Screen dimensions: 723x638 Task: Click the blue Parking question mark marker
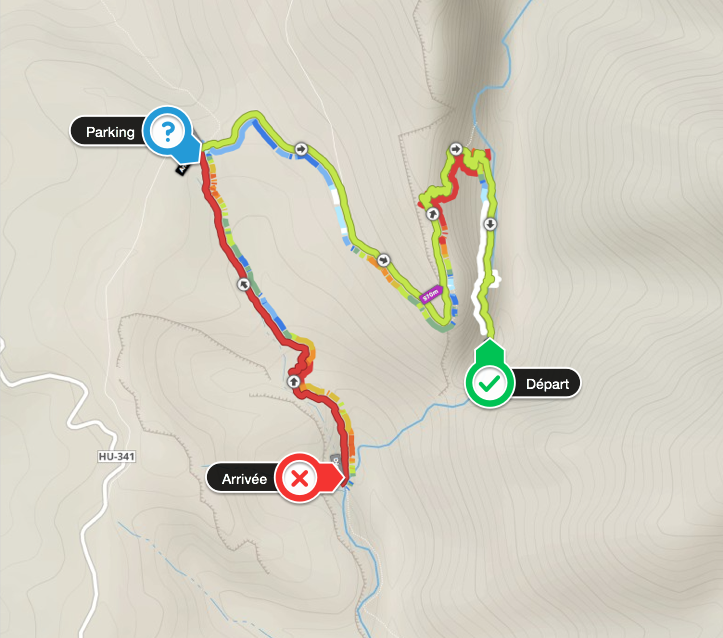tap(167, 132)
